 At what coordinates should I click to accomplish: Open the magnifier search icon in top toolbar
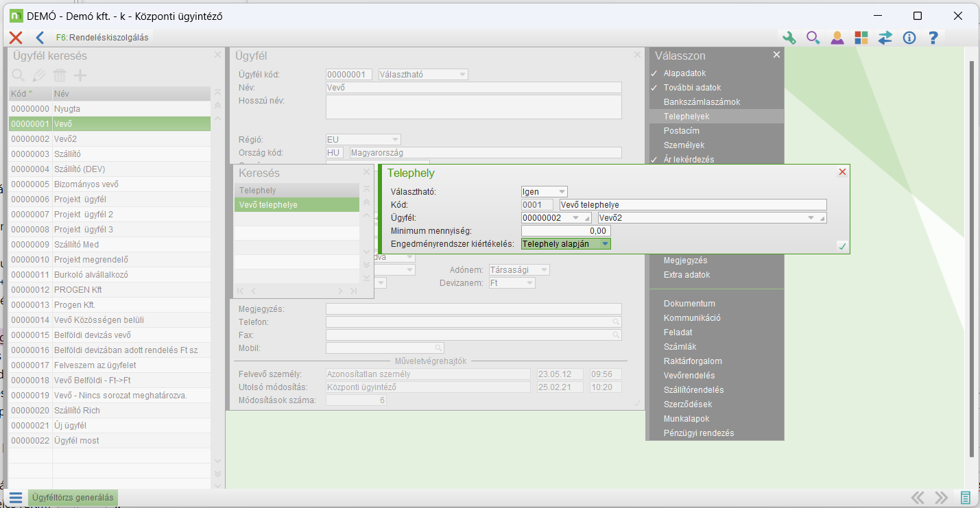[x=813, y=38]
